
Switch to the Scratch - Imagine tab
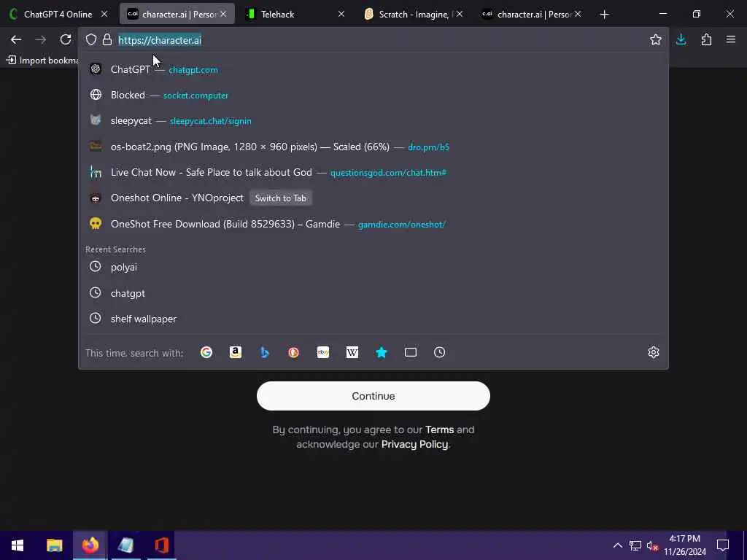click(414, 15)
